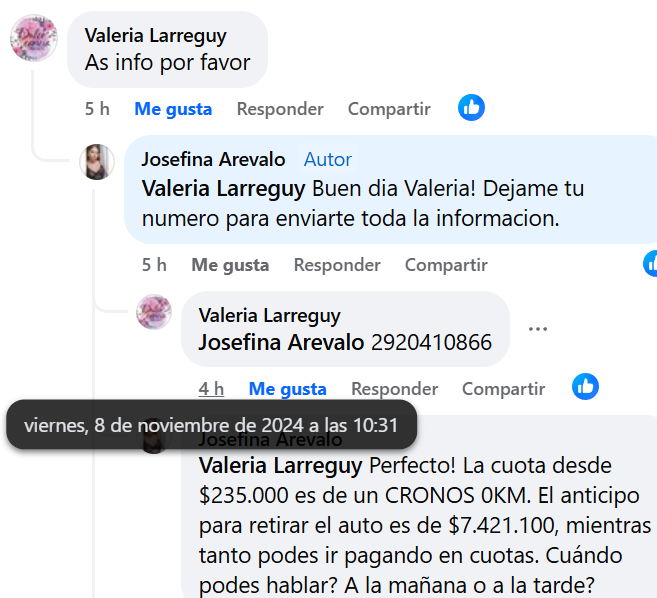Click the bold Josefina Arevalo mention before 2920410866
657x598 pixels.
(x=281, y=342)
